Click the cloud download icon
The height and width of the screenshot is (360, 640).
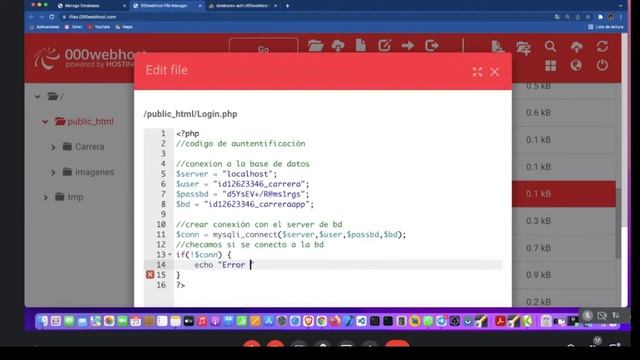(338, 46)
